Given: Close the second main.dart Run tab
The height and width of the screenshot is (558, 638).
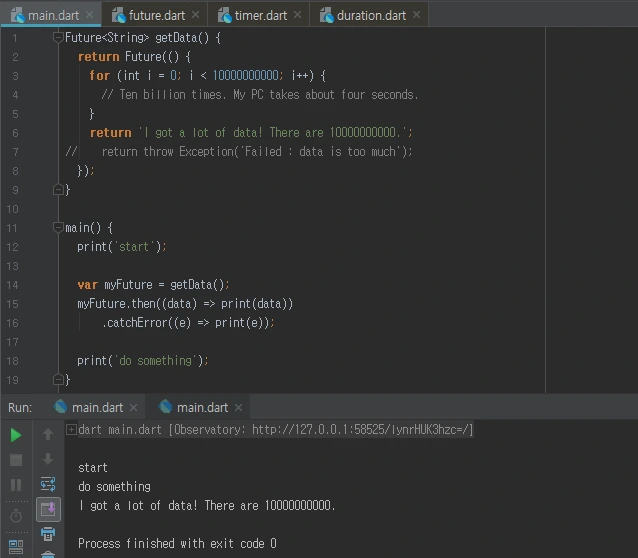Looking at the screenshot, I should click(239, 407).
